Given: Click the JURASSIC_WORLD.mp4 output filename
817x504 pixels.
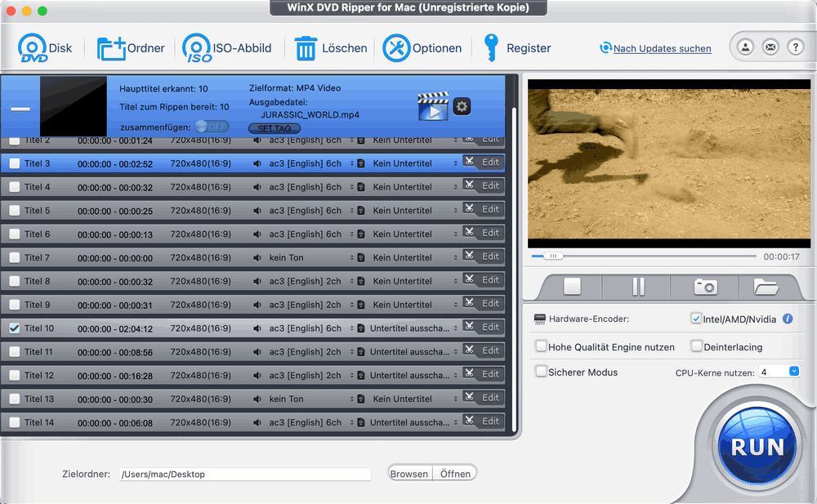Looking at the screenshot, I should (x=310, y=114).
